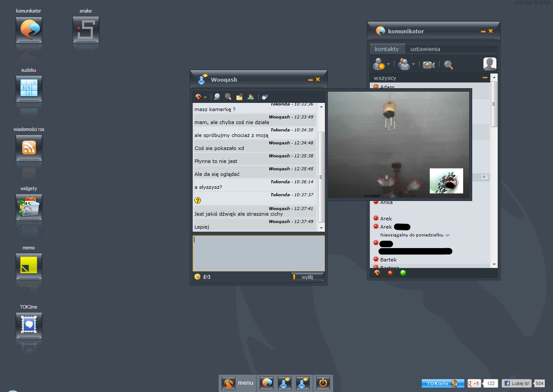Click the green-arrow user icon in chat toolbar
Screen dimensions: 553x392
point(251,97)
